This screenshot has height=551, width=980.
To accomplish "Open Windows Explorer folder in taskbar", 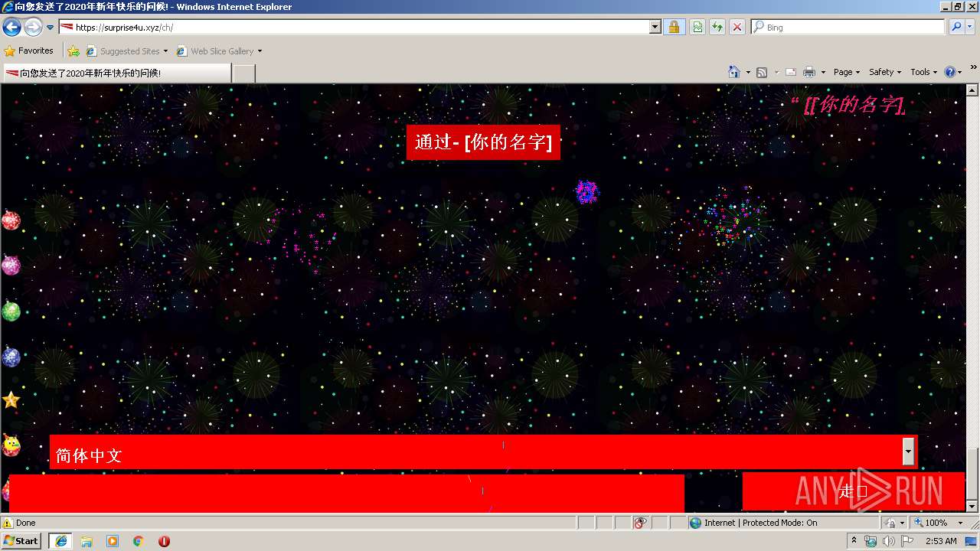I will [87, 541].
